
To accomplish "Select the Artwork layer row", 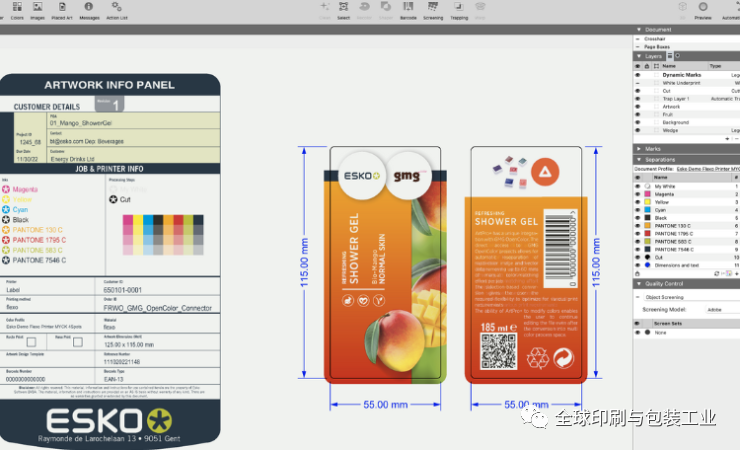I will click(680, 106).
